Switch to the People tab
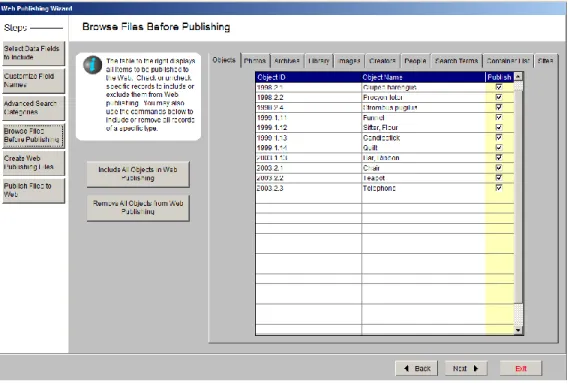Viewport: 570px width, 384px height. [x=415, y=61]
